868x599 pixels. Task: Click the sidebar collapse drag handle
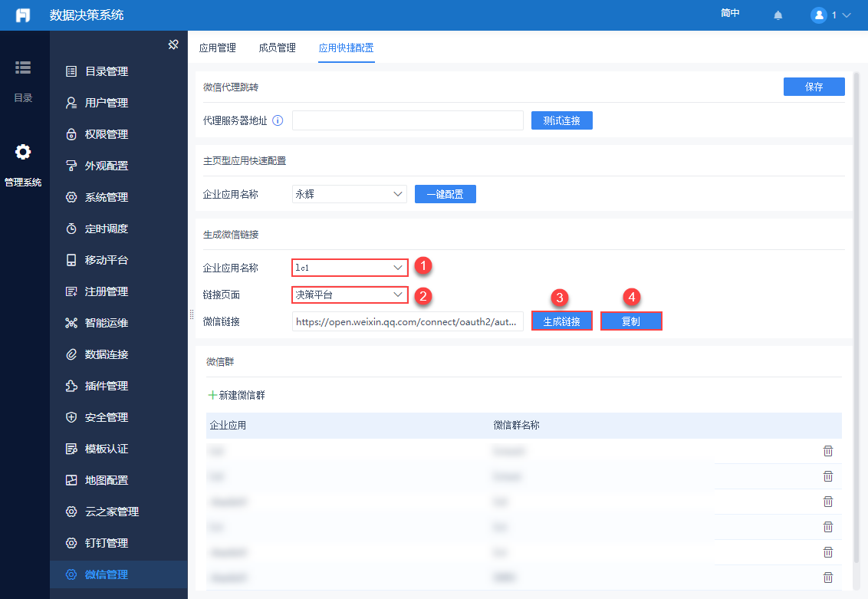tap(192, 314)
